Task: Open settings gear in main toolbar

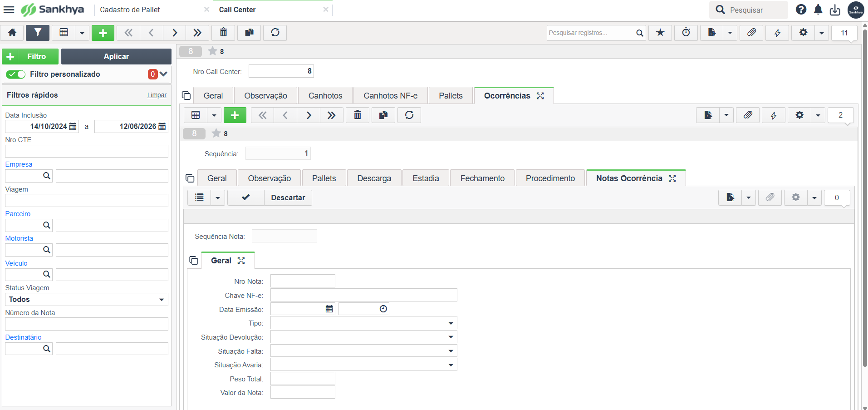Action: (x=803, y=33)
